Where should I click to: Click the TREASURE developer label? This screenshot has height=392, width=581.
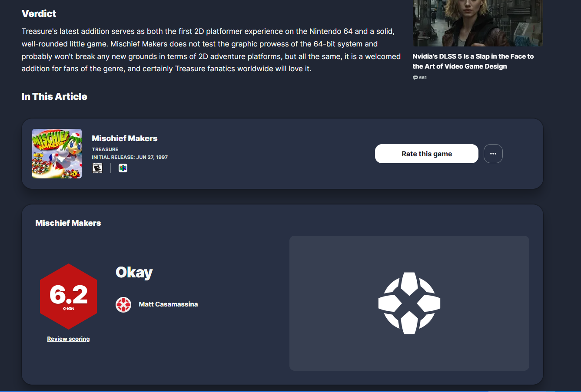point(105,149)
